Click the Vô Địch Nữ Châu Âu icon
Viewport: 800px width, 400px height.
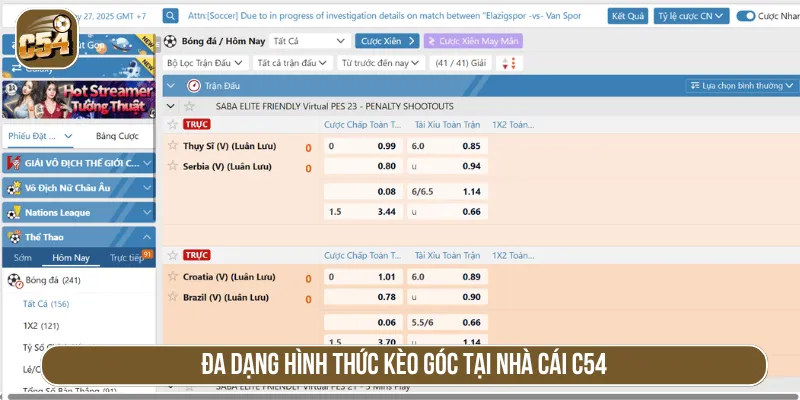point(14,188)
